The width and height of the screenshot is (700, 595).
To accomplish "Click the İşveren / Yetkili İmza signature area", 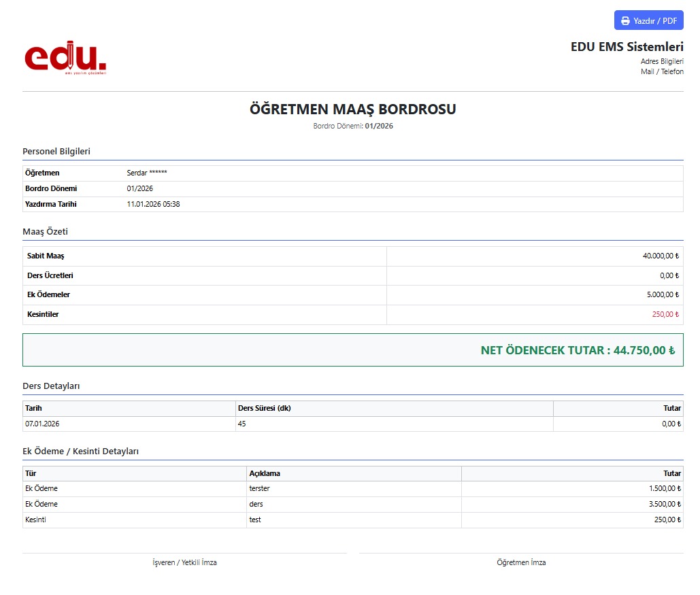I will 184,562.
